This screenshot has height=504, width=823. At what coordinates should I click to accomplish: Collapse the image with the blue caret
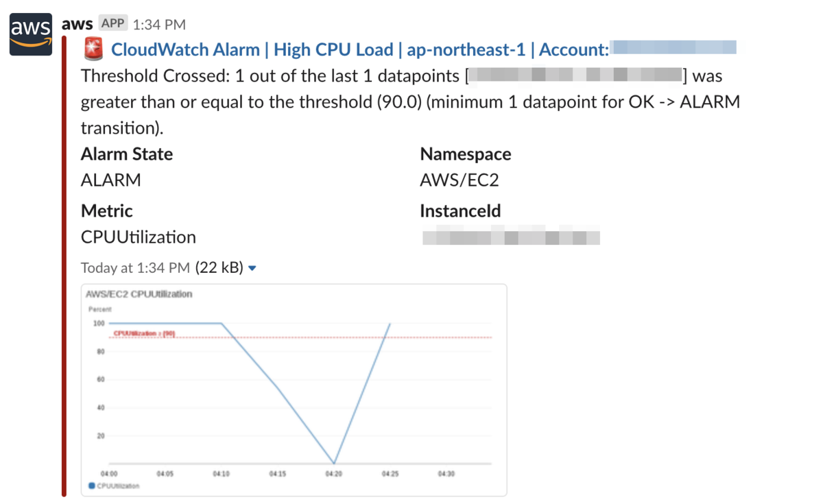point(252,269)
